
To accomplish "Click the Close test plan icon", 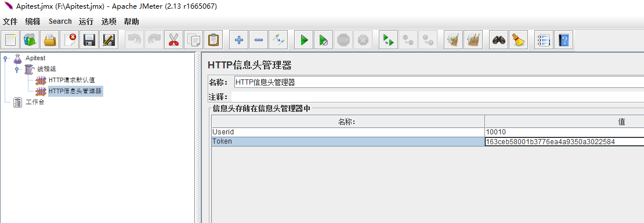I will tap(70, 40).
